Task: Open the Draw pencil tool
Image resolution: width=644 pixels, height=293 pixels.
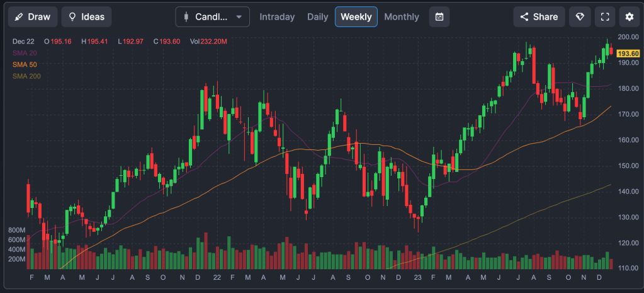Action: coord(33,17)
